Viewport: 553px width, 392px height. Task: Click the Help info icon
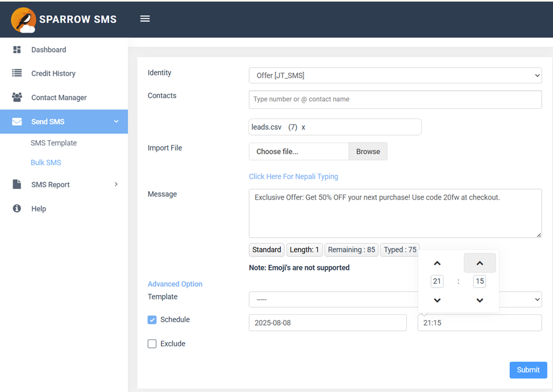tap(17, 208)
